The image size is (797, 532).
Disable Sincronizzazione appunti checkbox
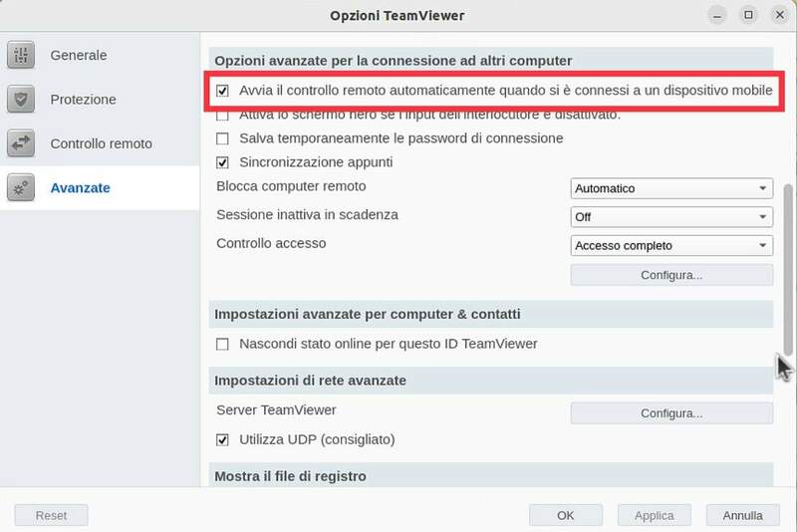click(222, 162)
